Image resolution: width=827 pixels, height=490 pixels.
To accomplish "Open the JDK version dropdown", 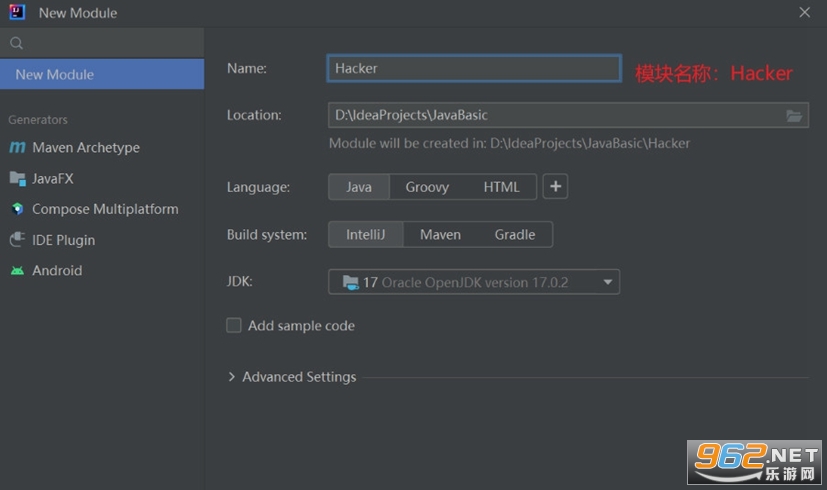I will tap(608, 282).
